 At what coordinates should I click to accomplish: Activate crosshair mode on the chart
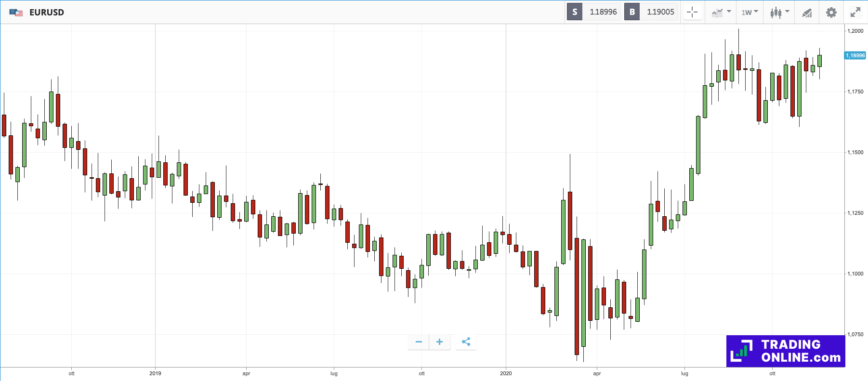[x=692, y=12]
